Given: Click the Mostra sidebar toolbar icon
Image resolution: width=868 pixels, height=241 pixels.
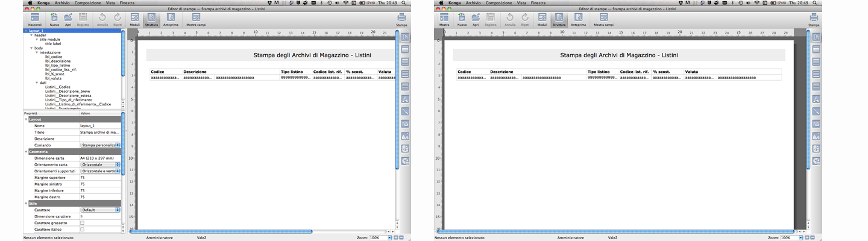Looking at the screenshot, I should (445, 18).
